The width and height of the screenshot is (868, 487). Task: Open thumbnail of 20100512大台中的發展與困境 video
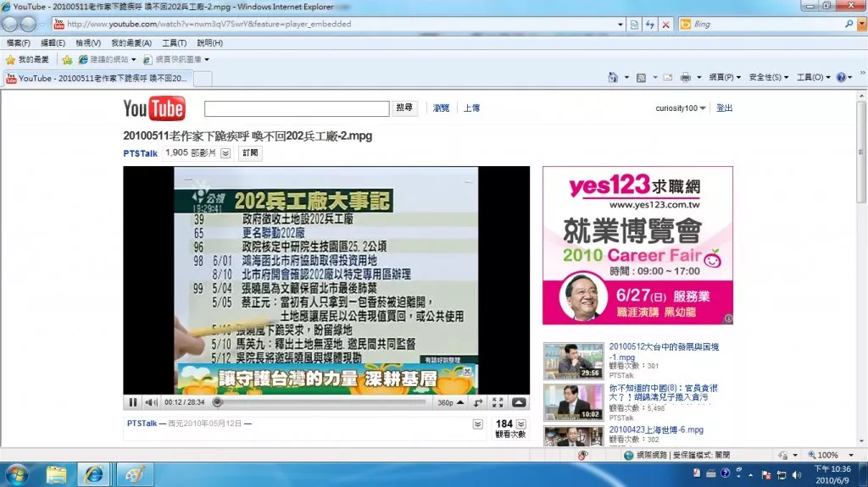tap(574, 360)
